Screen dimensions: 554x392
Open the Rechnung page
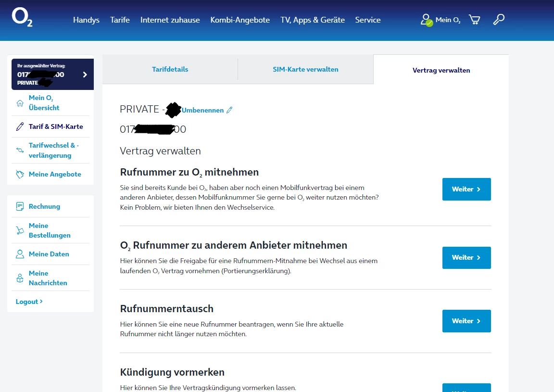click(x=44, y=206)
